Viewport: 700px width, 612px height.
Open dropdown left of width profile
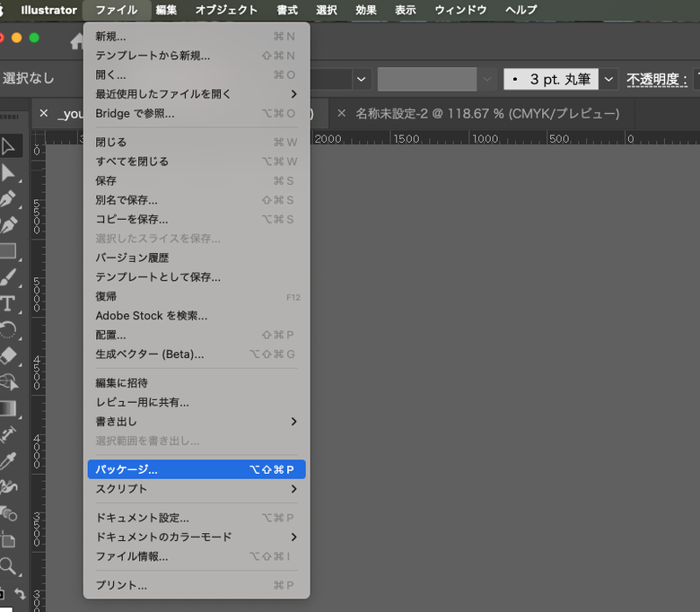[x=362, y=80]
